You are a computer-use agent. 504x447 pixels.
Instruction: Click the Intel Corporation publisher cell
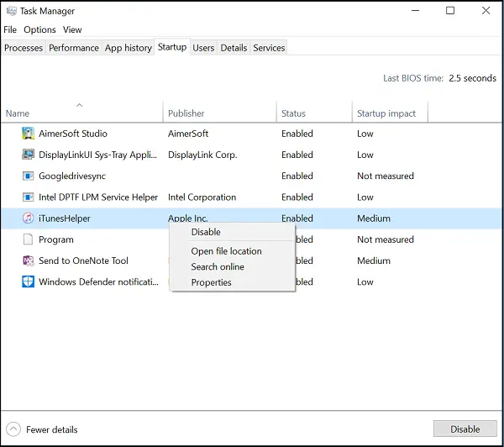tap(202, 197)
